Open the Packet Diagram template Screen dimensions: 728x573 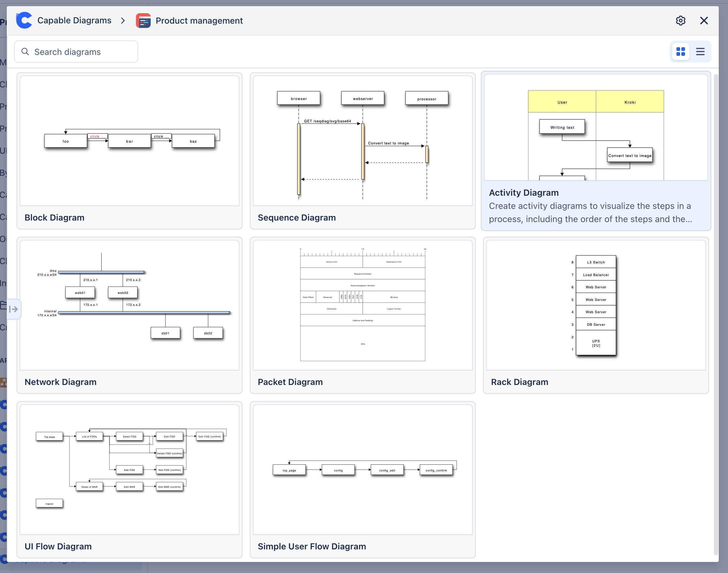(363, 315)
